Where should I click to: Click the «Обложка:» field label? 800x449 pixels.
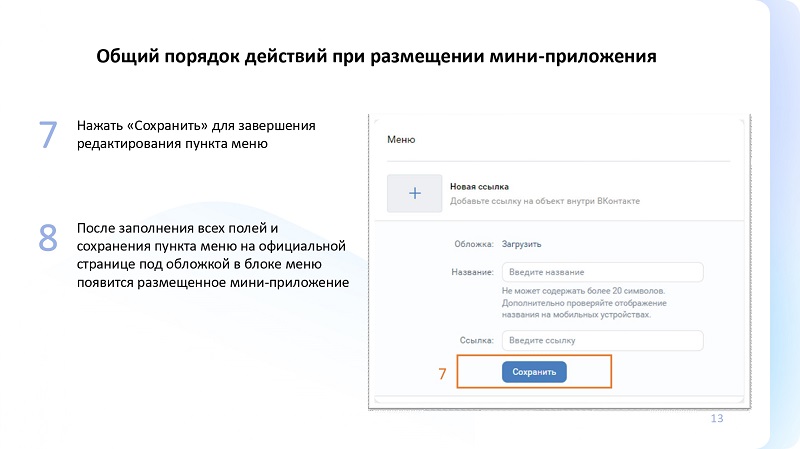tap(474, 244)
